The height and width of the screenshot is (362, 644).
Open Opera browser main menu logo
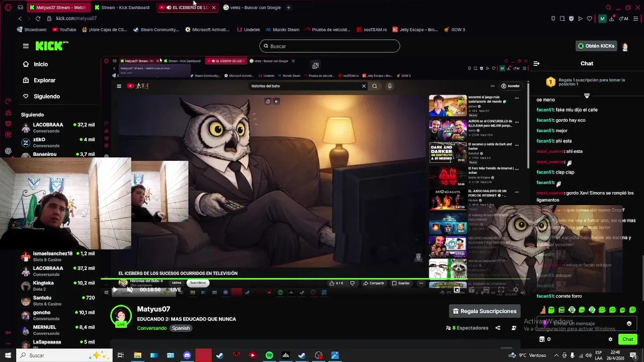pyautogui.click(x=8, y=8)
